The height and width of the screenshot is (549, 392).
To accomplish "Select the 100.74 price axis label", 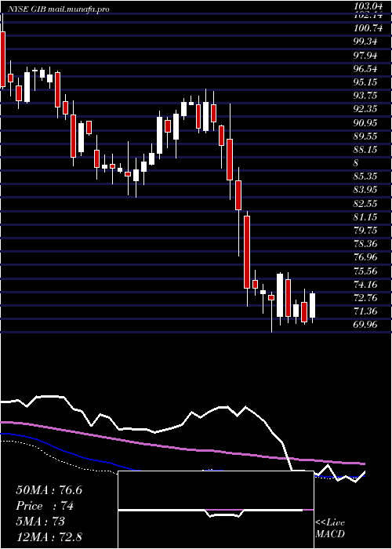I will (x=370, y=29).
